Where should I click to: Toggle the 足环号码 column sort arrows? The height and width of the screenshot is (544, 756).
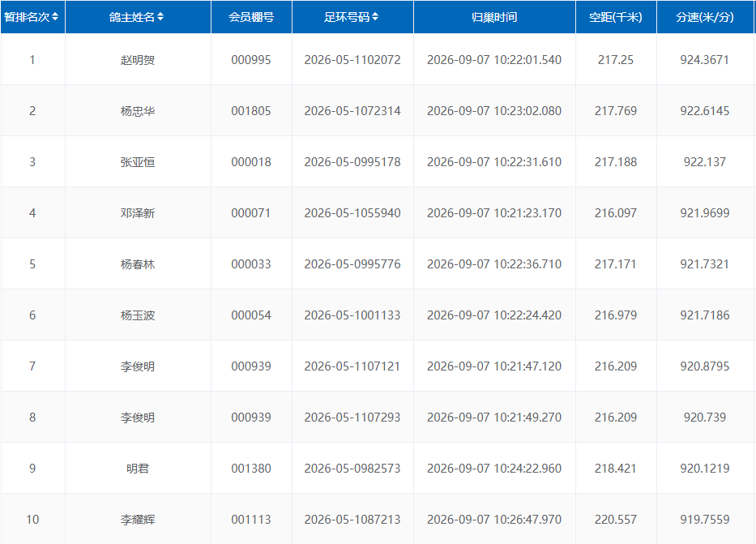[x=375, y=17]
